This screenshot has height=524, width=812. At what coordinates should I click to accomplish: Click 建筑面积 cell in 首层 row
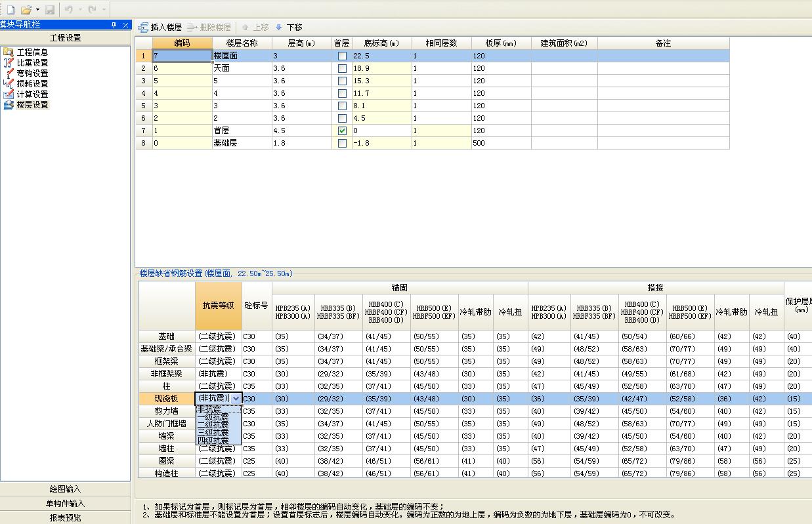tap(565, 131)
